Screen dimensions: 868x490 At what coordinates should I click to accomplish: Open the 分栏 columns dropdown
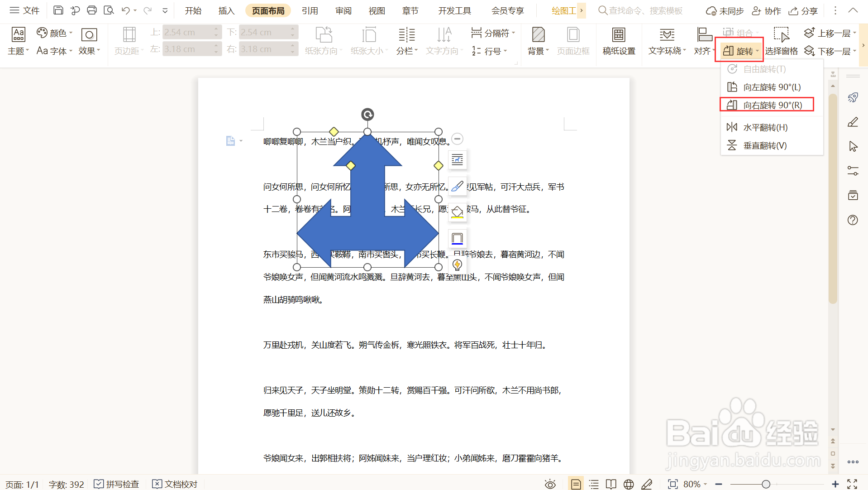407,41
